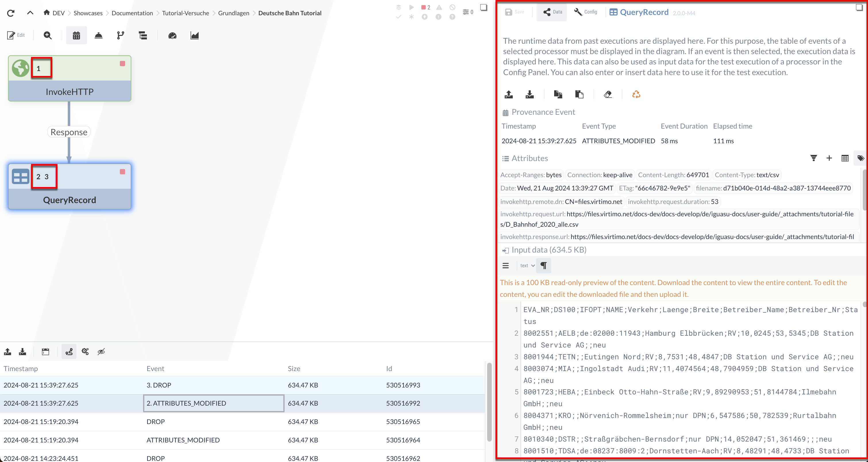Switch to the Data tab
This screenshot has width=868, height=462.
pyautogui.click(x=552, y=12)
